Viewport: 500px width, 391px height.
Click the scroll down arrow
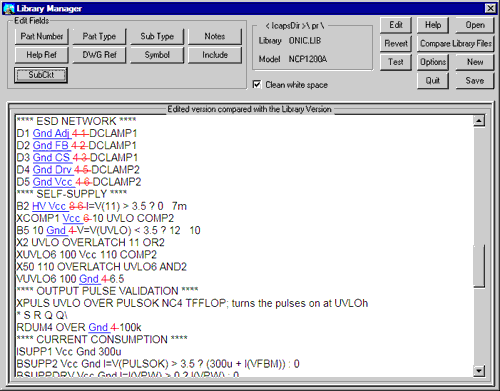coord(479,370)
